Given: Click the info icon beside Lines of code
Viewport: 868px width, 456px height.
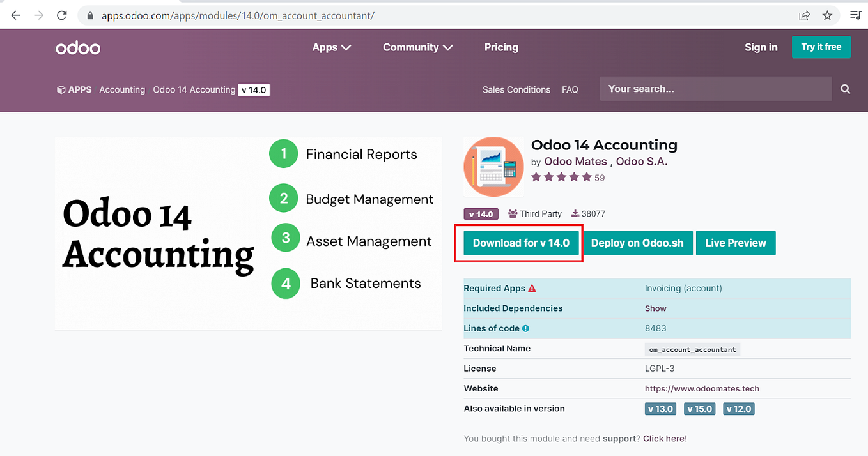Looking at the screenshot, I should point(525,328).
